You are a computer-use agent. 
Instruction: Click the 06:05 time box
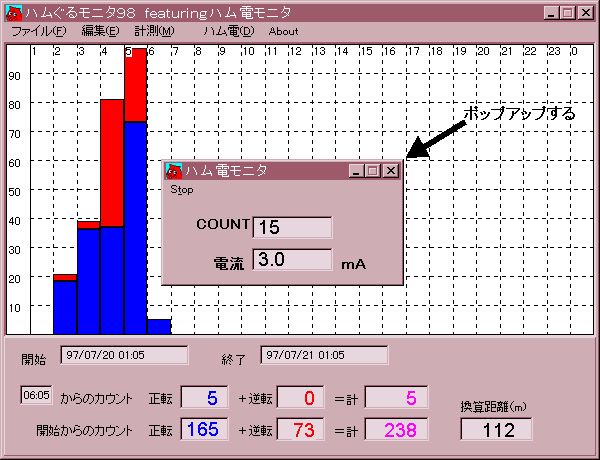(x=36, y=396)
